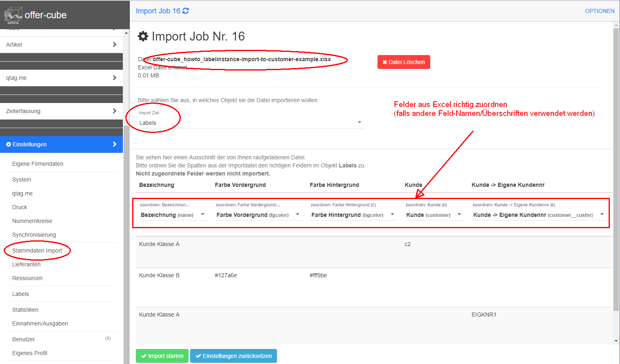Click the main content scrollbar down arrow

[616, 341]
